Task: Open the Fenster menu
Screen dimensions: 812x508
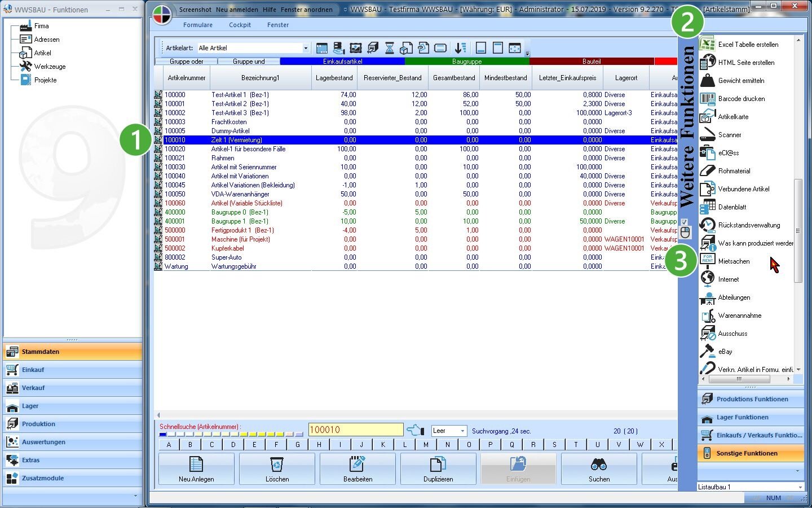Action: pos(278,25)
